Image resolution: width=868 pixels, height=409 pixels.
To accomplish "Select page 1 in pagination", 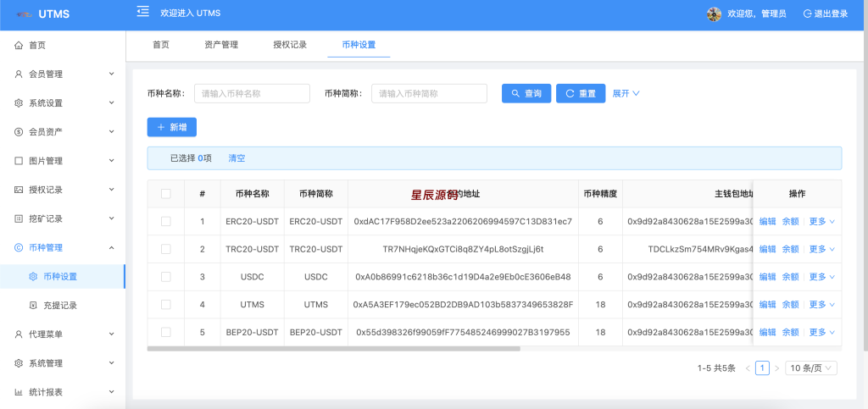I will (762, 368).
